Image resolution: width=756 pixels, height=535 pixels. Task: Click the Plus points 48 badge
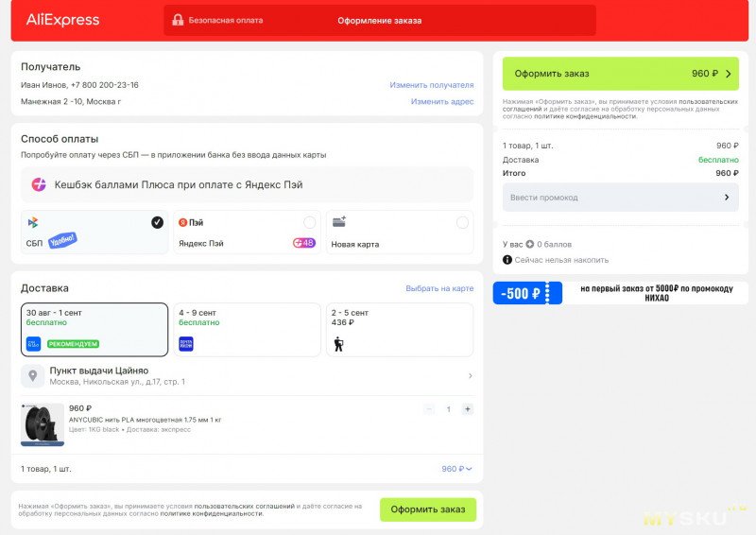click(x=304, y=243)
